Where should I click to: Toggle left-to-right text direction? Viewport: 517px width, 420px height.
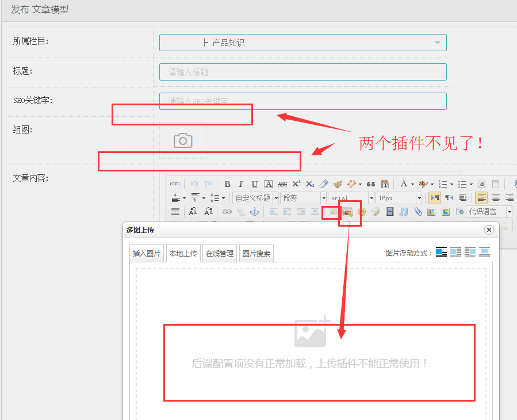[x=435, y=198]
